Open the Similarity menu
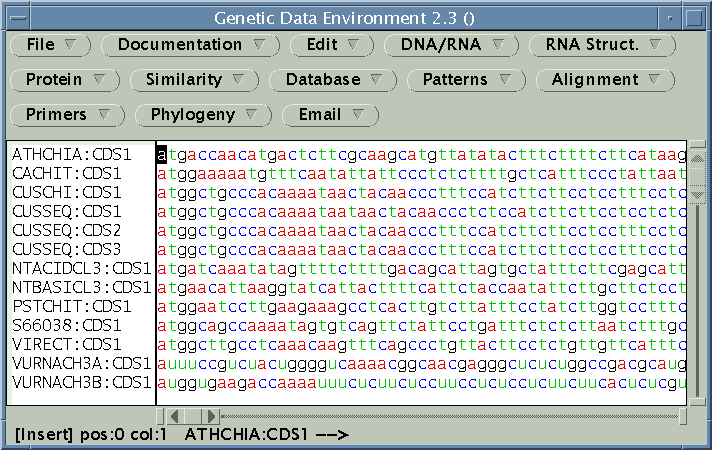This screenshot has width=712, height=450. (x=194, y=80)
